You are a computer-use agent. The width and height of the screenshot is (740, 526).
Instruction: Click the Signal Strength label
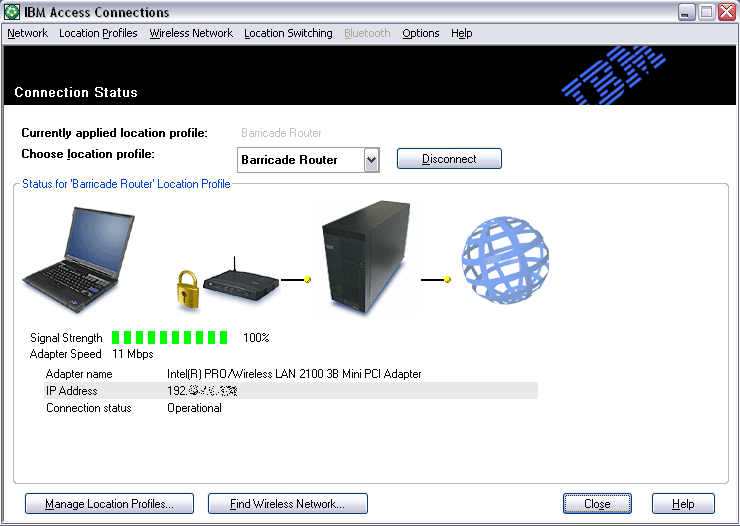(x=66, y=338)
